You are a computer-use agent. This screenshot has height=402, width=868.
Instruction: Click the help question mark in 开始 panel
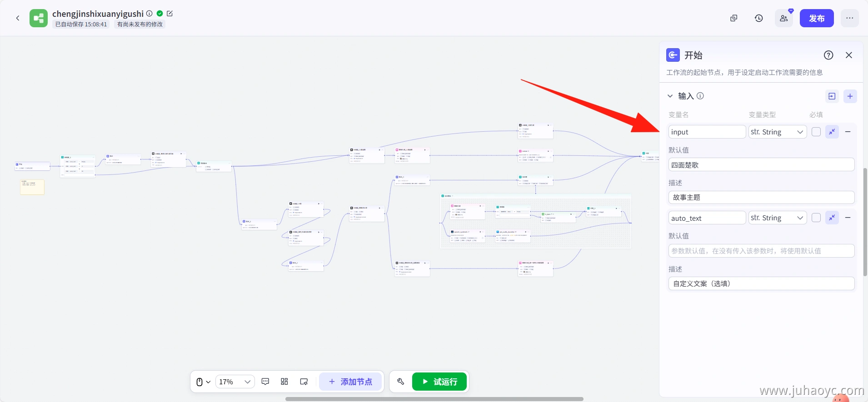point(828,55)
